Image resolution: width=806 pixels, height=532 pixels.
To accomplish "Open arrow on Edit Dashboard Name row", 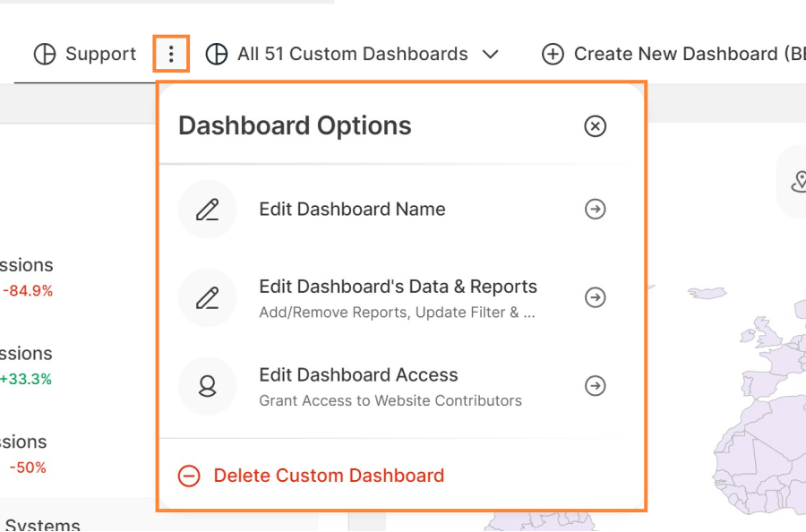I will [x=595, y=210].
